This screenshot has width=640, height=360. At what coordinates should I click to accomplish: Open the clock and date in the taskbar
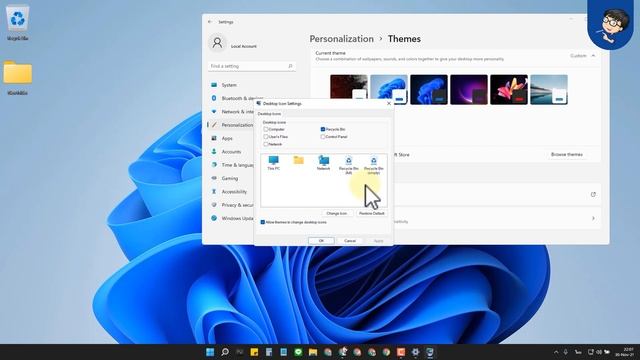click(624, 352)
